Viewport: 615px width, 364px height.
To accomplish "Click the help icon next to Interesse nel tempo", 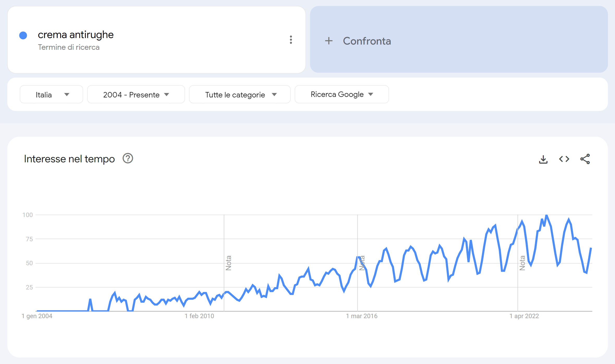I will coord(128,158).
